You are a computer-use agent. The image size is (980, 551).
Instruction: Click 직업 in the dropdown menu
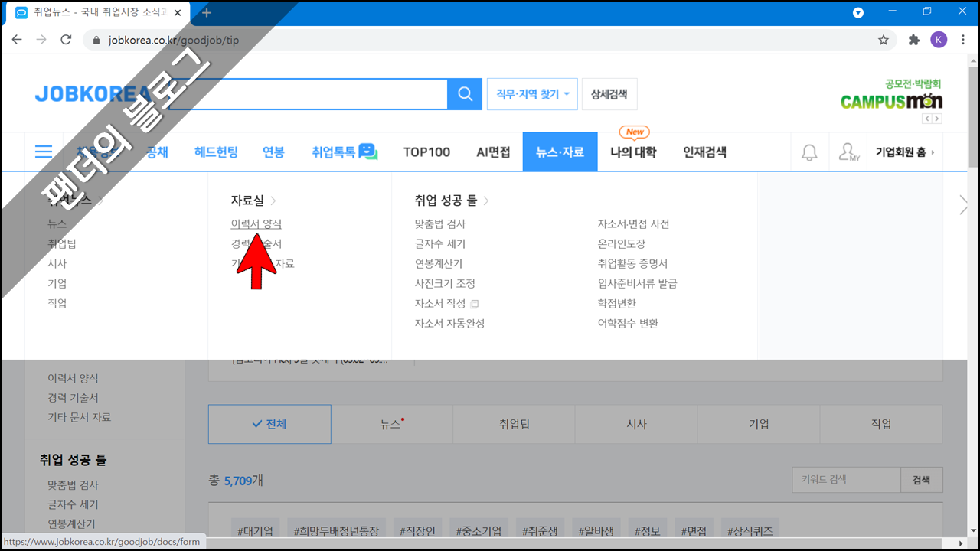tap(57, 303)
